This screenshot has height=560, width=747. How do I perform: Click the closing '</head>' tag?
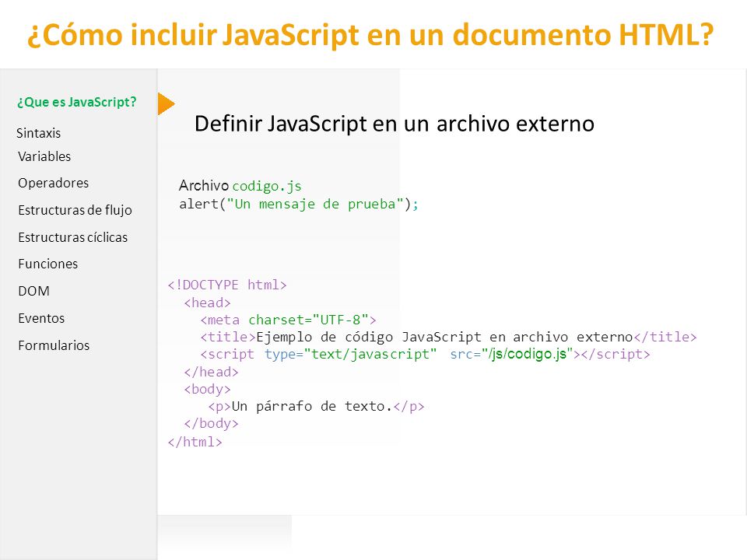[x=211, y=372]
